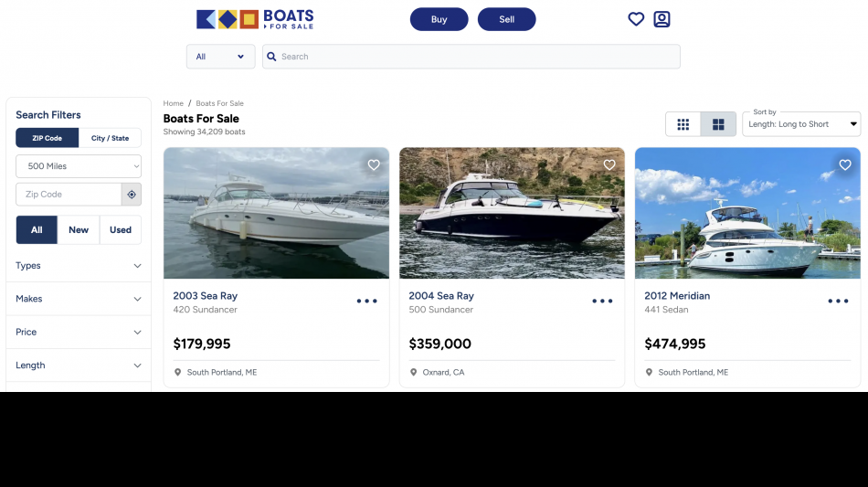This screenshot has width=868, height=487.
Task: Open the Sort by dropdown
Action: click(x=801, y=124)
